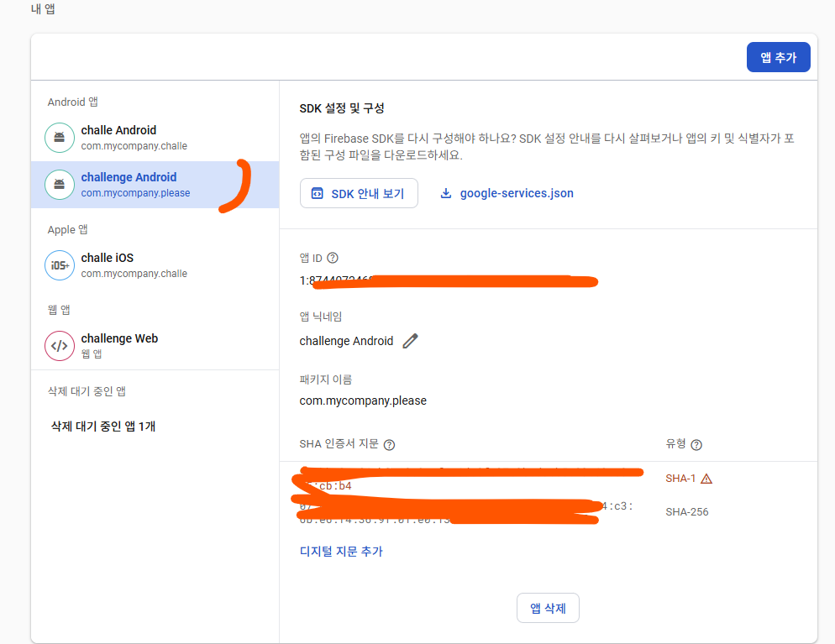
Task: Click the 웹 앱 section label above challenge Web
Action: [59, 310]
